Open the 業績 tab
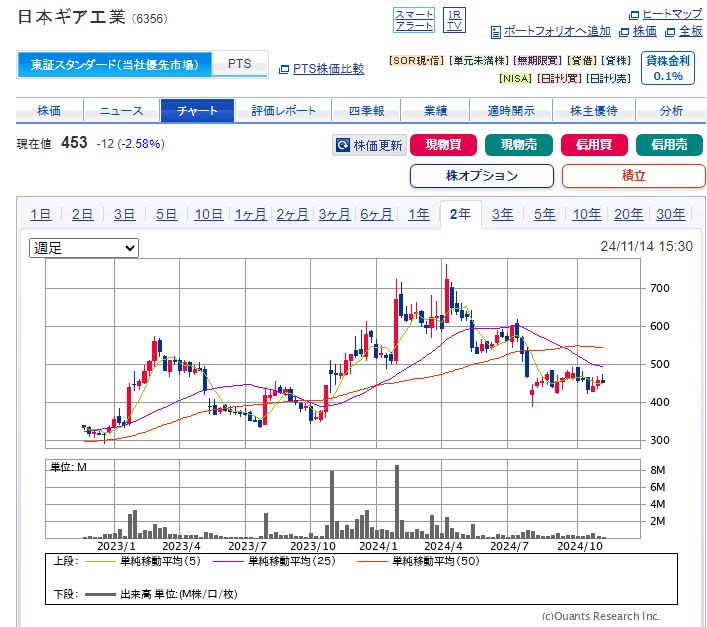Screen dimensions: 707x627 click(x=435, y=110)
